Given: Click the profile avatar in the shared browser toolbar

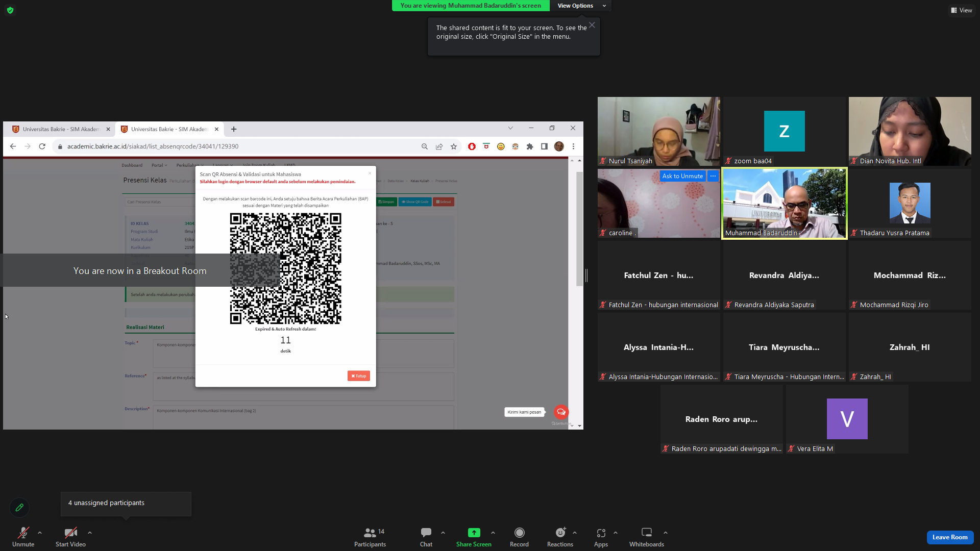Looking at the screenshot, I should pos(559,146).
